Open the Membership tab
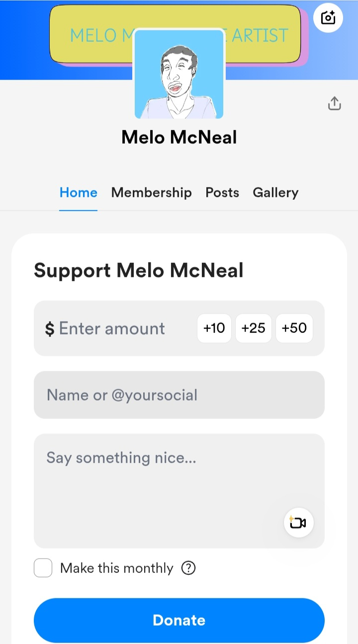This screenshot has height=644, width=358. [x=151, y=193]
